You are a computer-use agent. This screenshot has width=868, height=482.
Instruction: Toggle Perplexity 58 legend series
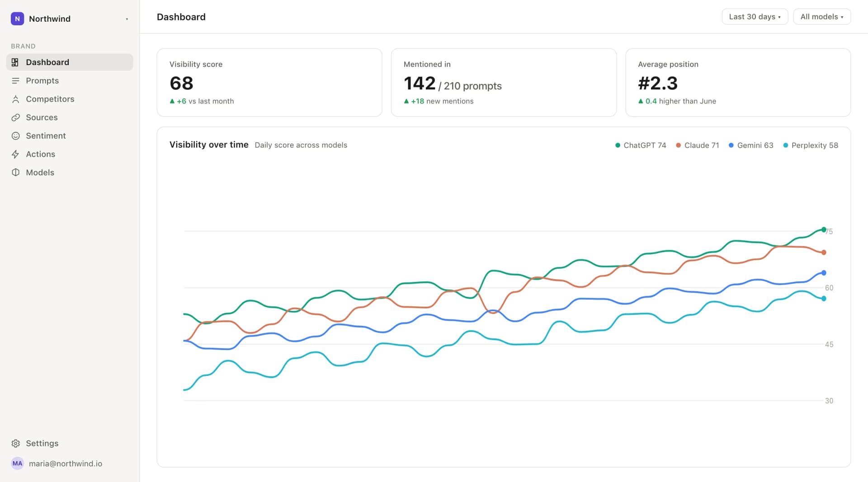[x=811, y=145]
